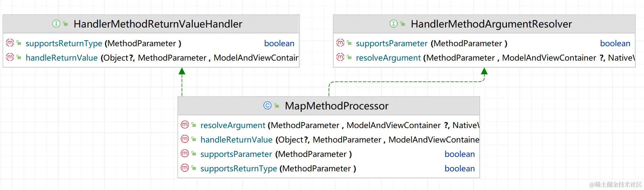The height and width of the screenshot is (190, 644).
Task: Click the method icon next to supportsReturnType in HandlerMethodReturnValueHandler
Action: 10,43
